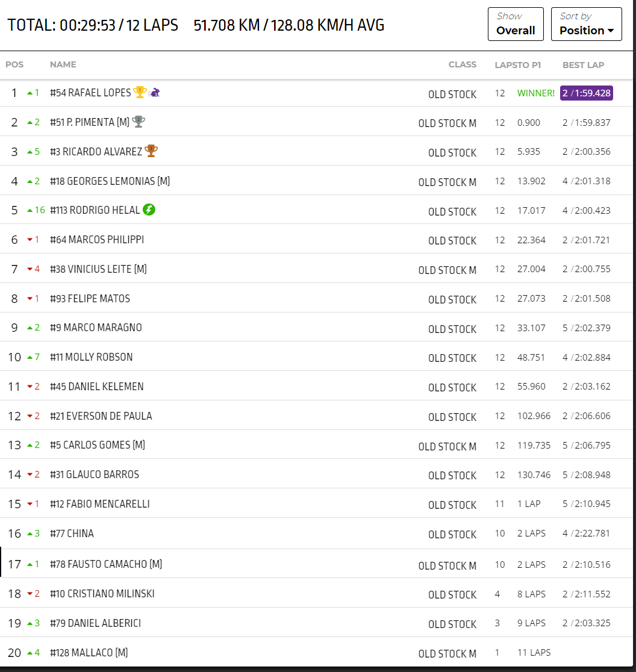Open driver #11 Molly Robson's entry
Image resolution: width=636 pixels, height=672 pixels.
[x=92, y=357]
